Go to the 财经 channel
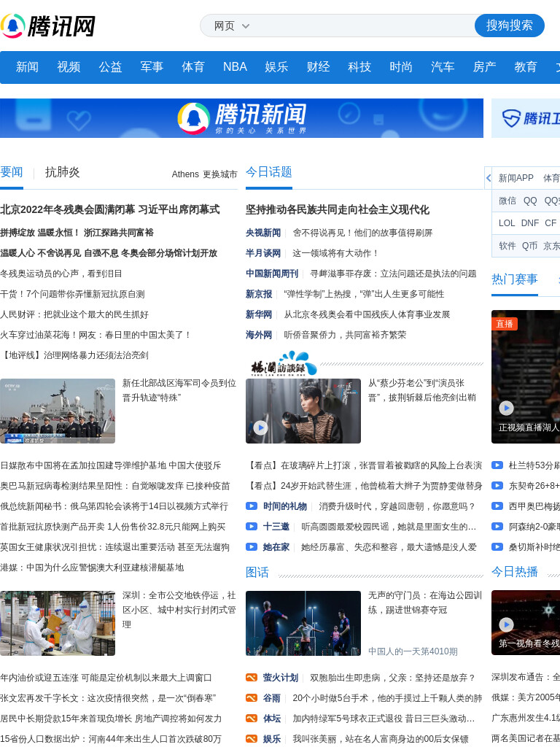 (x=318, y=66)
